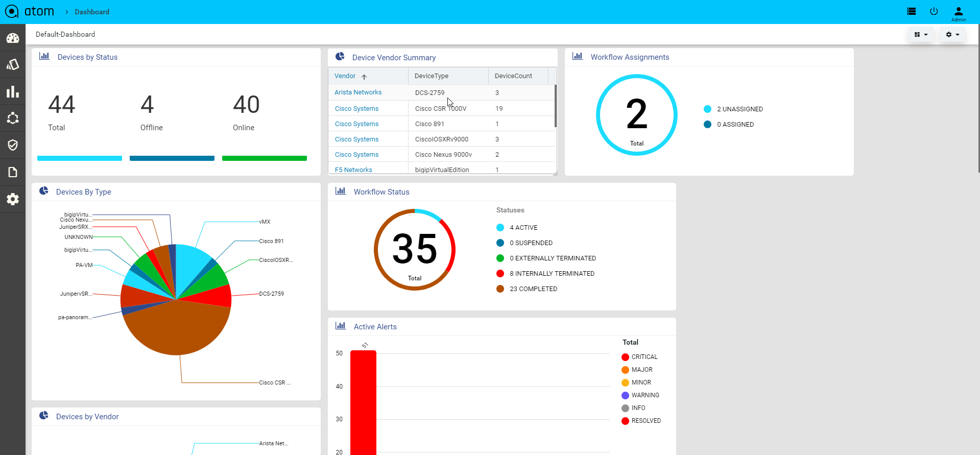980x455 pixels.
Task: Toggle the 2 UNASSIGNED legend item
Action: click(733, 109)
